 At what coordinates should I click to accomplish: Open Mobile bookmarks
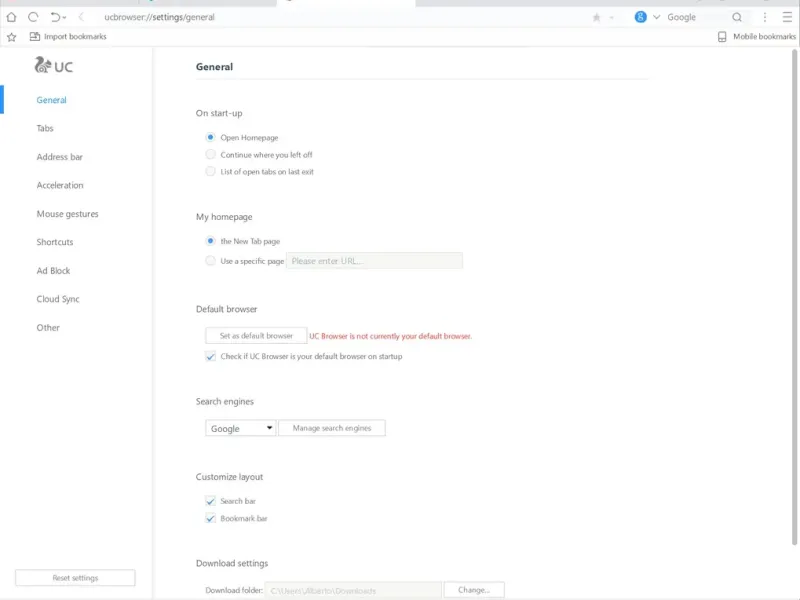tap(757, 37)
